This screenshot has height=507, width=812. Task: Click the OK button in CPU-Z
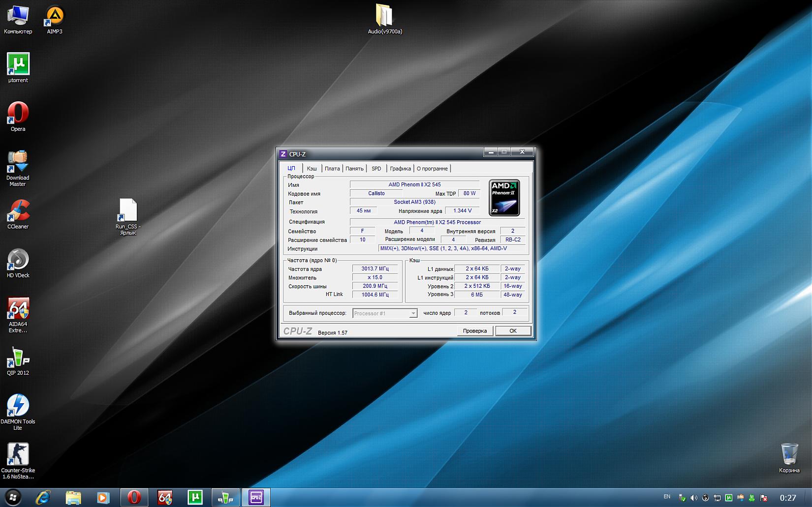click(x=513, y=331)
